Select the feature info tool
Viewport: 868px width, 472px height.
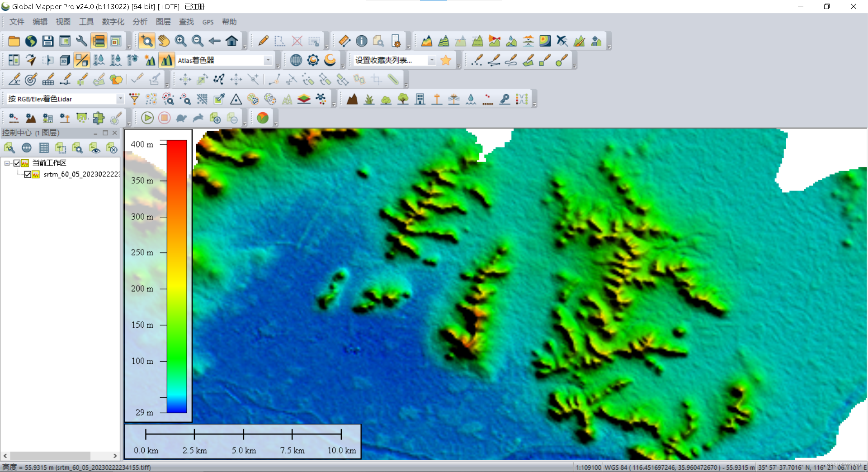[362, 41]
